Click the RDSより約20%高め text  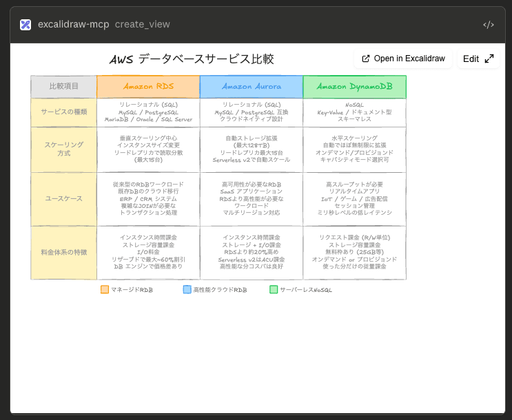[x=252, y=252]
